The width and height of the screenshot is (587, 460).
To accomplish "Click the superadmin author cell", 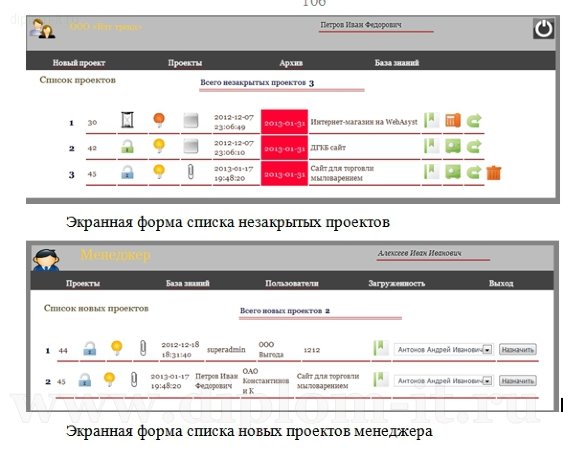I will 226,350.
